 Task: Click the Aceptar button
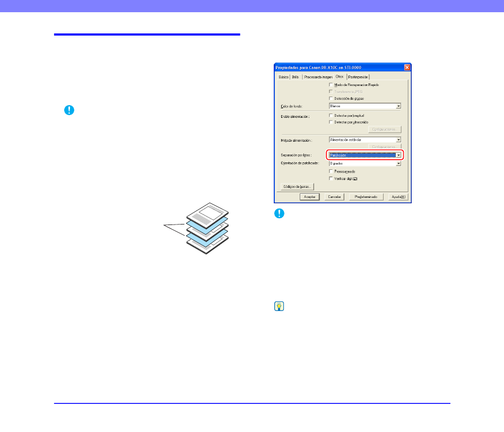309,196
